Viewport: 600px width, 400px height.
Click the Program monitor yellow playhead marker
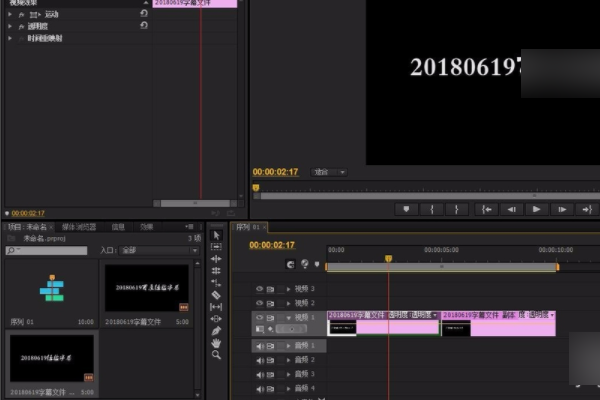256,188
